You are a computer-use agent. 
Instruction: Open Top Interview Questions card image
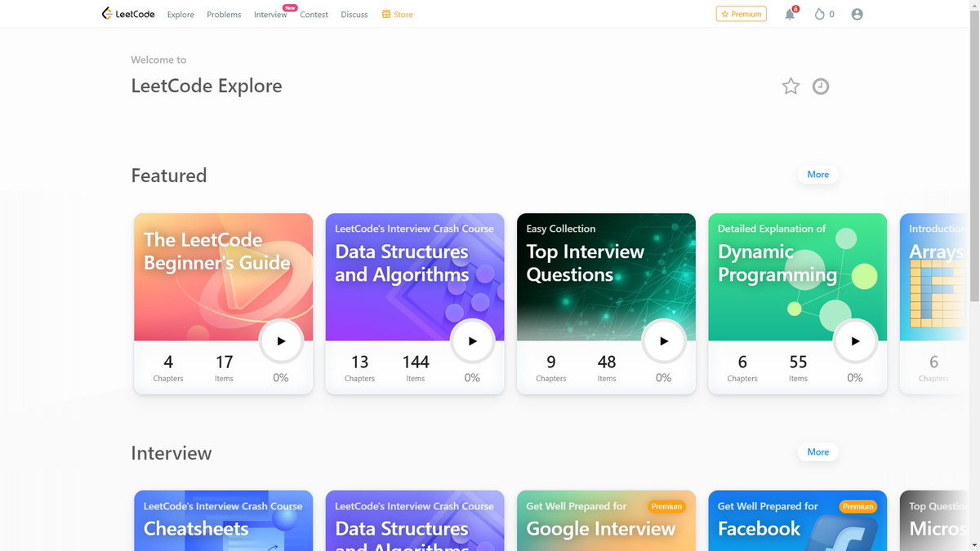click(606, 278)
